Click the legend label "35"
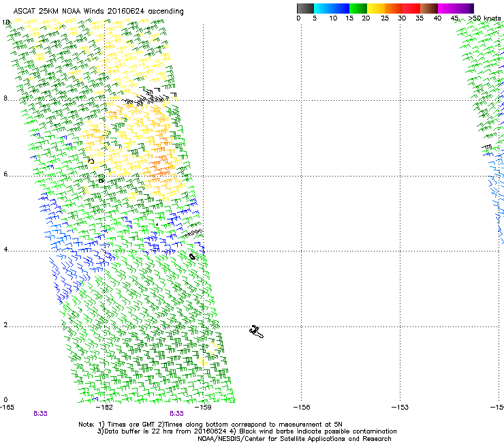Screen dimensions: 504x443 [420, 18]
